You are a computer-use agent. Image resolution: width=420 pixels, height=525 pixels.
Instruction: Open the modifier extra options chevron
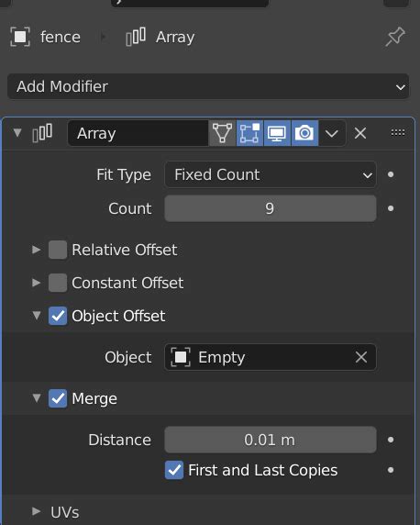tap(332, 133)
